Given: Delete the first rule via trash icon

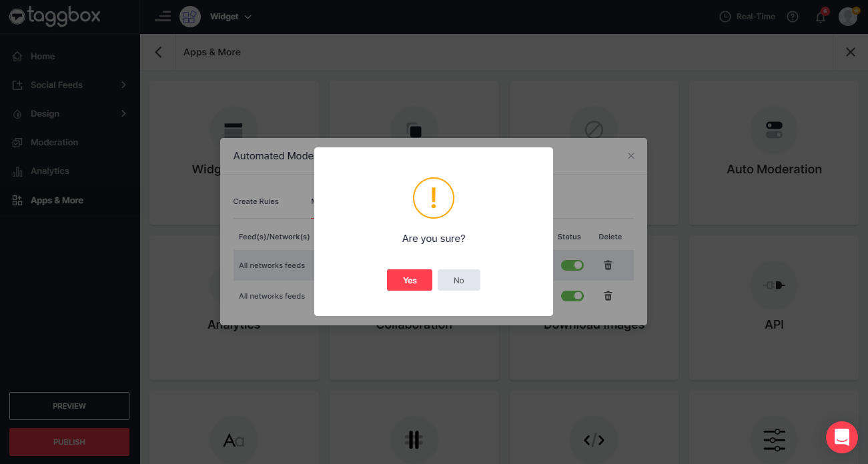Looking at the screenshot, I should [x=608, y=265].
